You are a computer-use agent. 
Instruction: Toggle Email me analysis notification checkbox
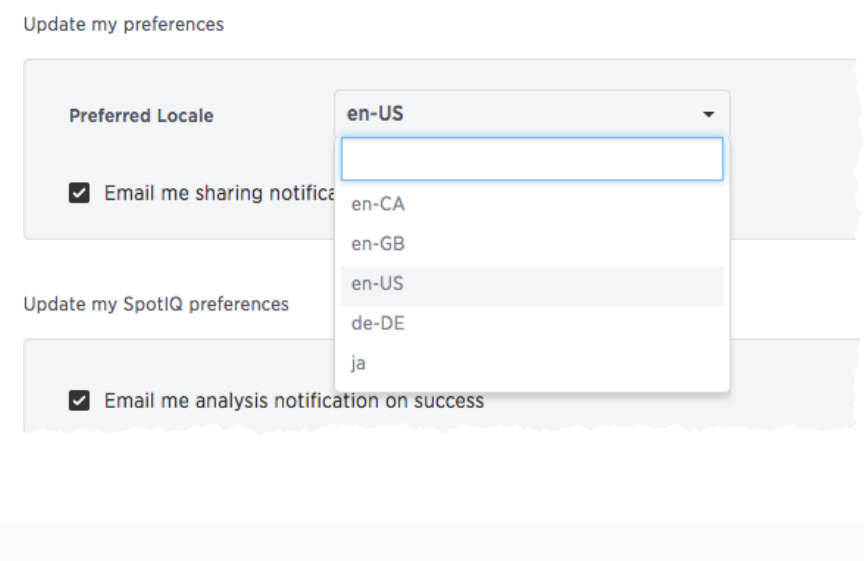point(79,400)
